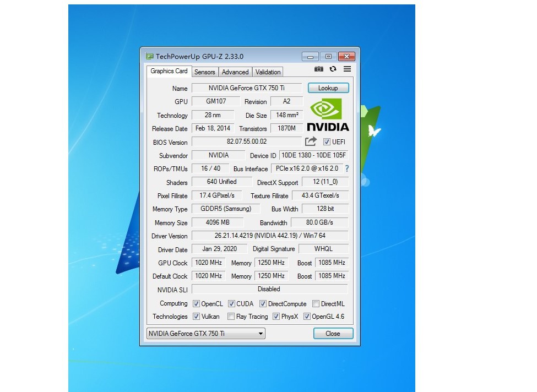Click the Computing label text
This screenshot has width=537, height=392.
point(173,303)
